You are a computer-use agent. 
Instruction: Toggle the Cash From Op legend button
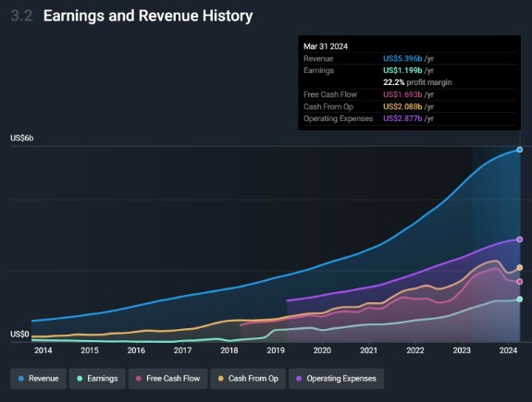248,379
